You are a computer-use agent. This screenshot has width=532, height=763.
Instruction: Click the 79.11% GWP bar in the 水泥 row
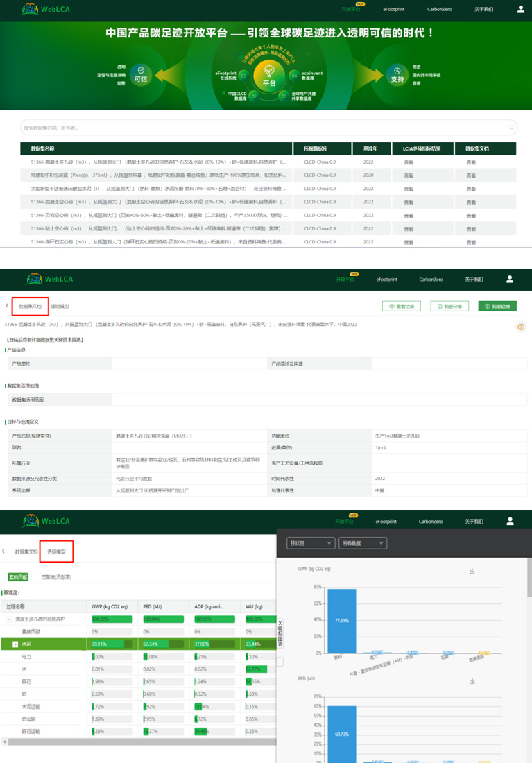[112, 644]
